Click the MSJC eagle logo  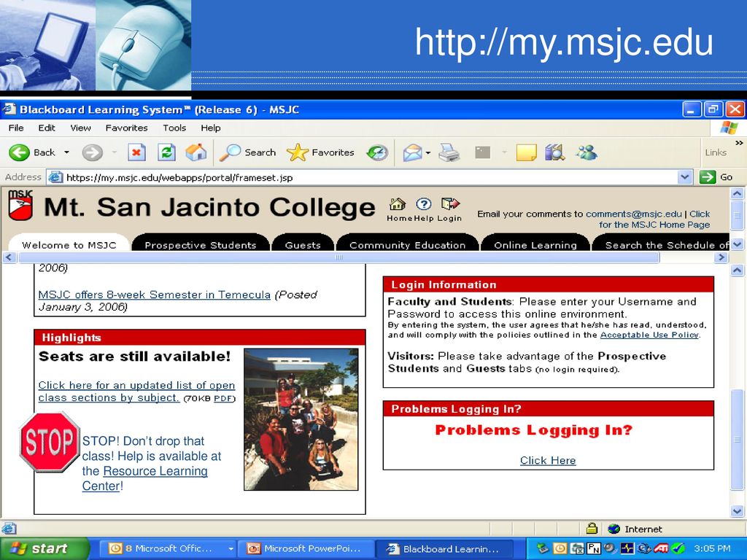(x=20, y=205)
